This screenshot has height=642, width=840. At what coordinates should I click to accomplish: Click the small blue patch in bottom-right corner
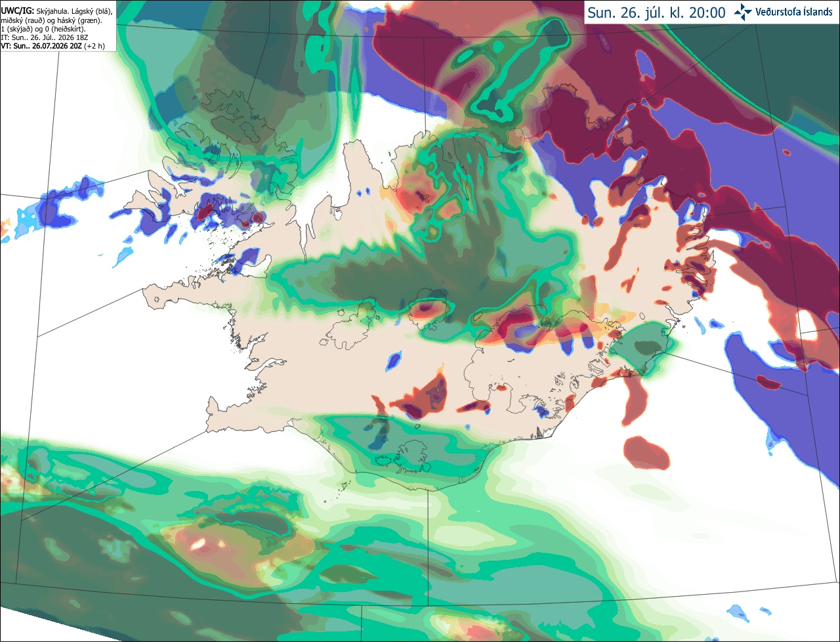(x=738, y=613)
